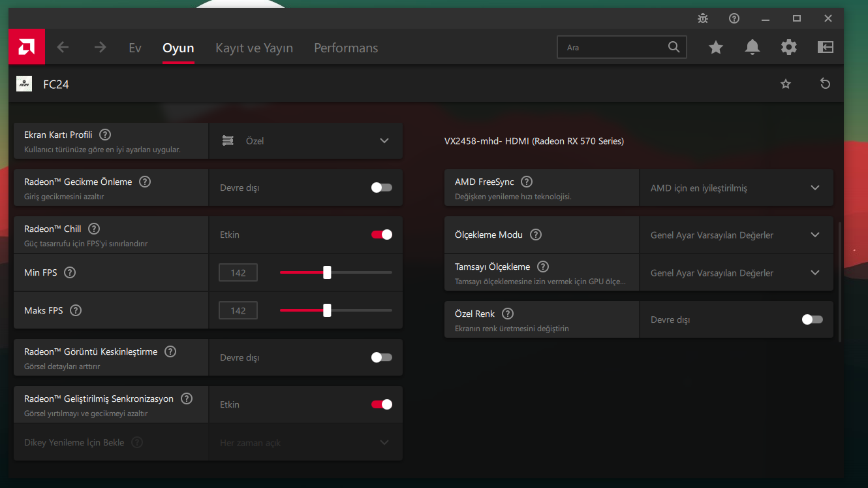Click the Özel profile list icon

pyautogui.click(x=228, y=140)
